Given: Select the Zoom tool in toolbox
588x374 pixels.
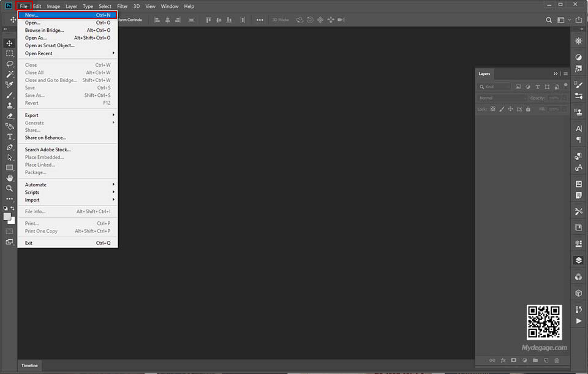Looking at the screenshot, I should [x=9, y=188].
